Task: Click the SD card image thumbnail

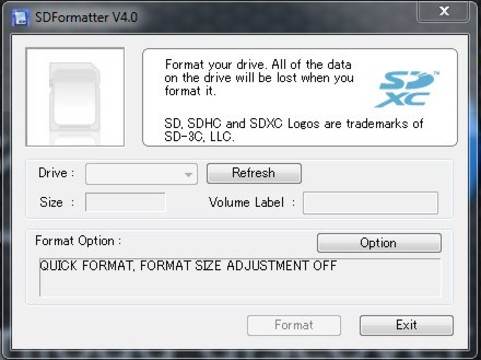Action: point(75,97)
